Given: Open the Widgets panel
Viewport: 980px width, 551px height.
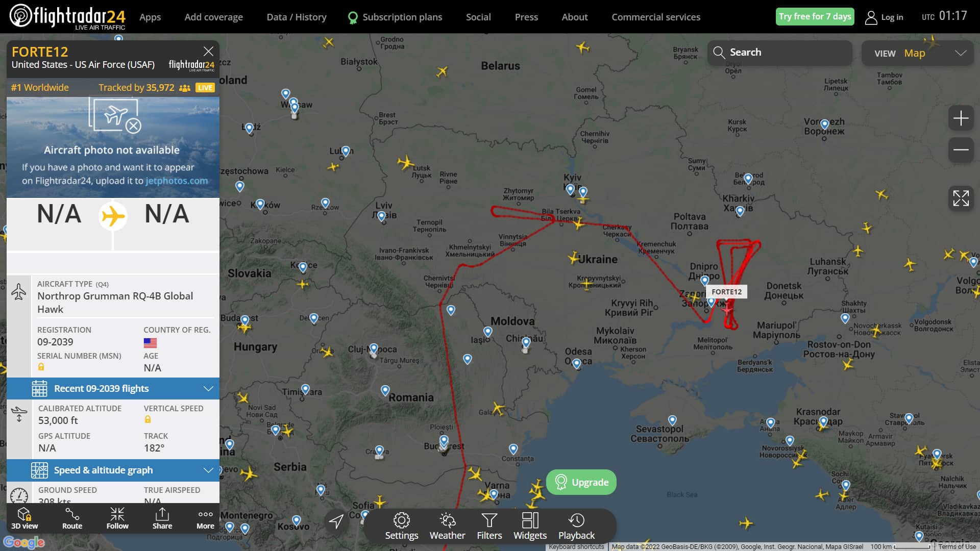Looking at the screenshot, I should click(x=530, y=527).
